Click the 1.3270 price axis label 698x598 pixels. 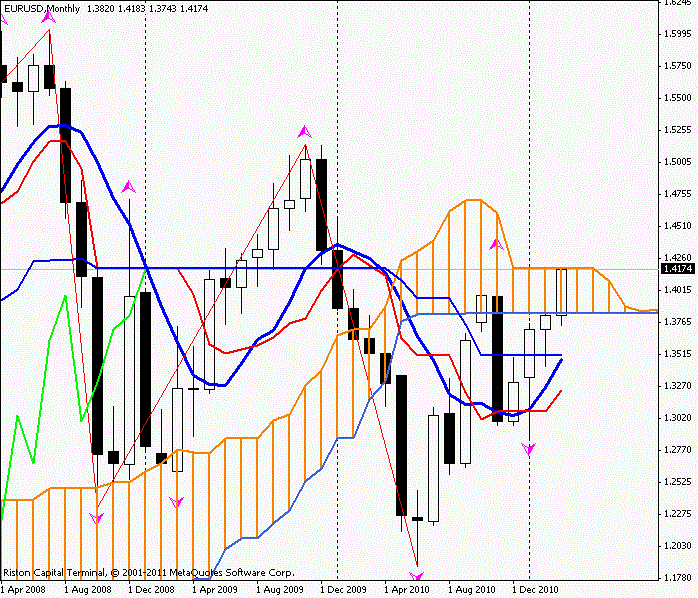pos(678,386)
